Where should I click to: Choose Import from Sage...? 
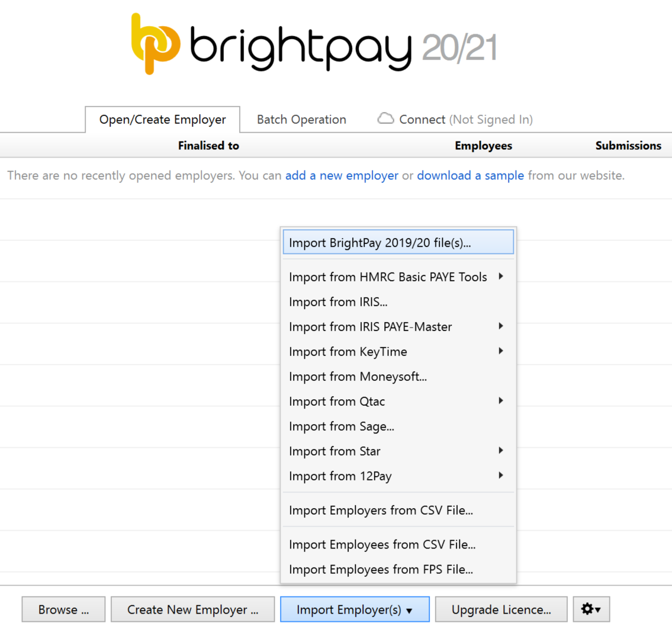click(398, 426)
